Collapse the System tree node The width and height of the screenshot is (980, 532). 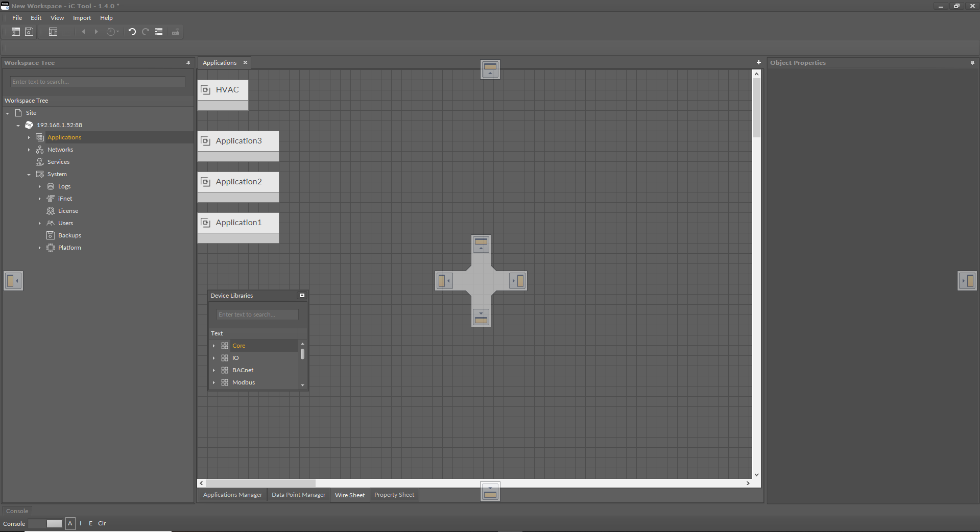(x=29, y=175)
